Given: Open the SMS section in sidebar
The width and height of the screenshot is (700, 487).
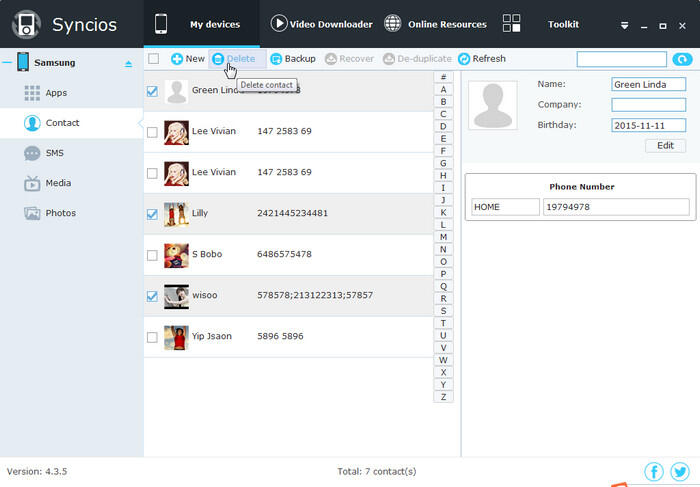Looking at the screenshot, I should tap(55, 153).
